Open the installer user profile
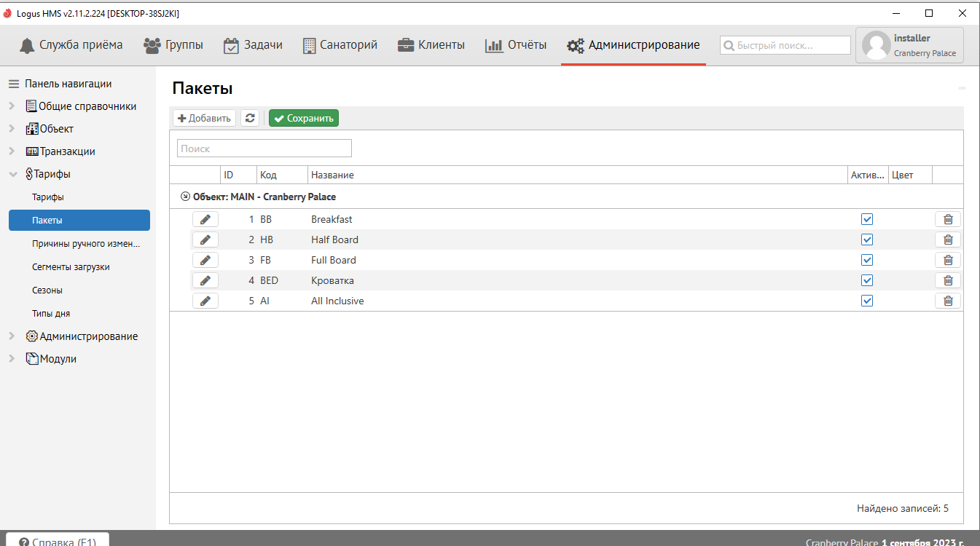Screen dimensions: 980x546 coord(909,45)
